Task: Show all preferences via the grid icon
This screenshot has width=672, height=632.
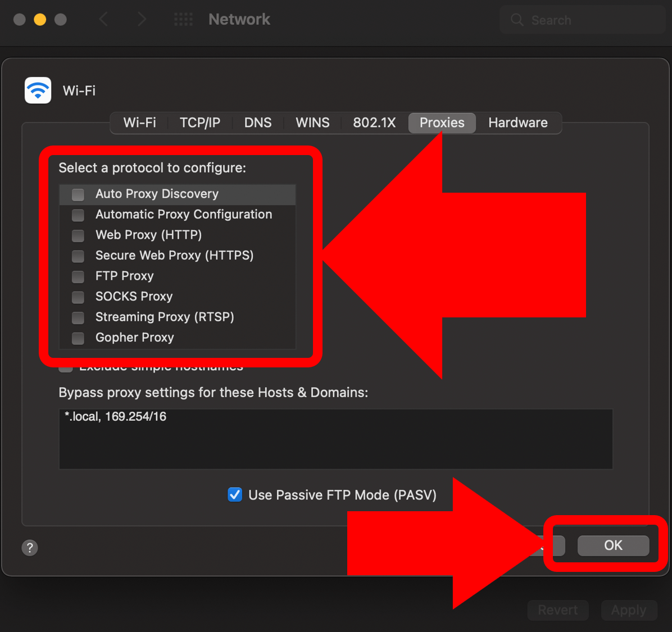Action: point(183,19)
